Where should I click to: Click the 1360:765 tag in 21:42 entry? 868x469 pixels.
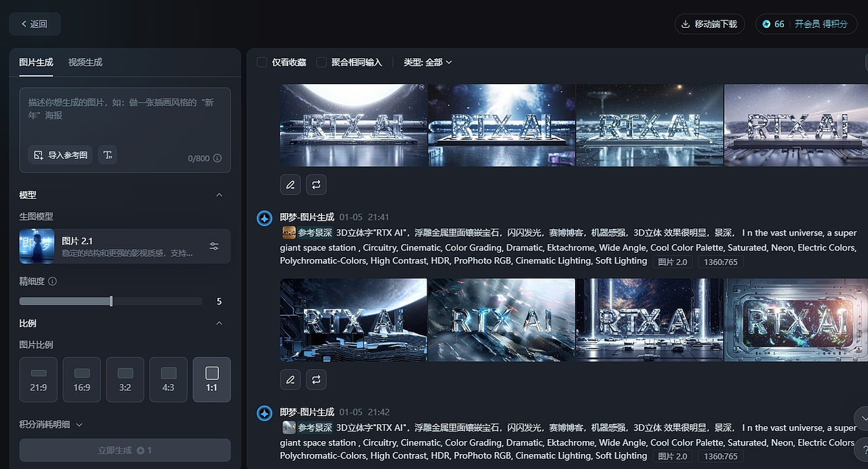[721, 456]
